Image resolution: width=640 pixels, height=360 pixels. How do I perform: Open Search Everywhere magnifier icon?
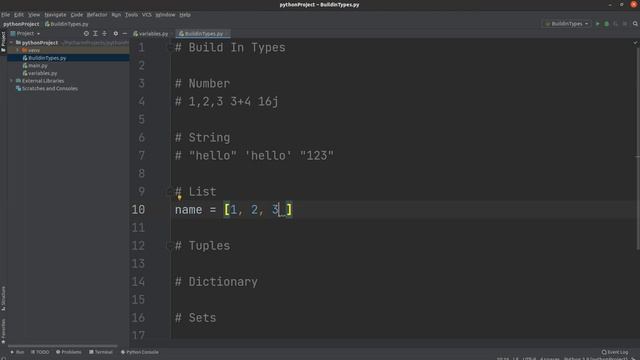tap(635, 24)
